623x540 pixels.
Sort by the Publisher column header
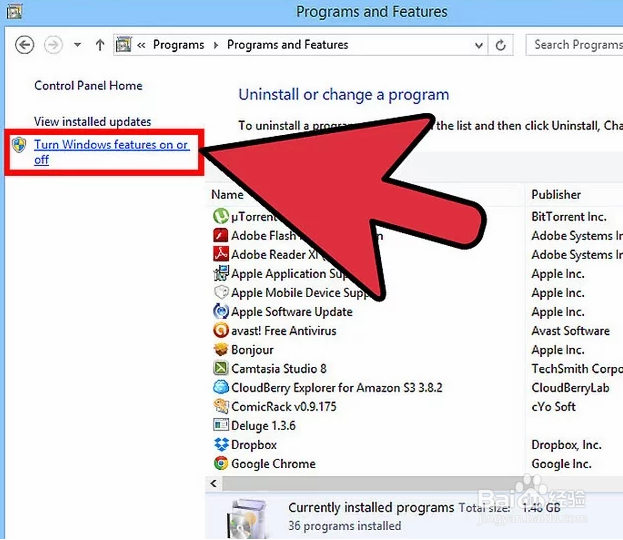point(556,195)
